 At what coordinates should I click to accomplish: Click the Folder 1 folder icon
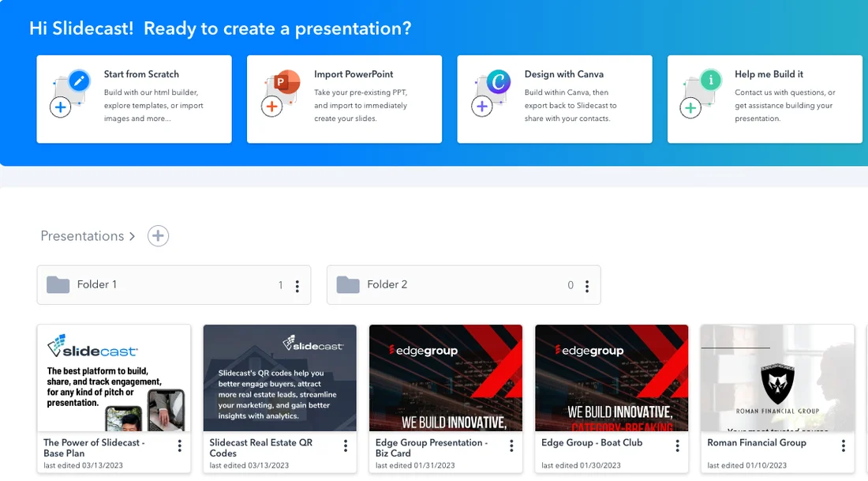58,285
